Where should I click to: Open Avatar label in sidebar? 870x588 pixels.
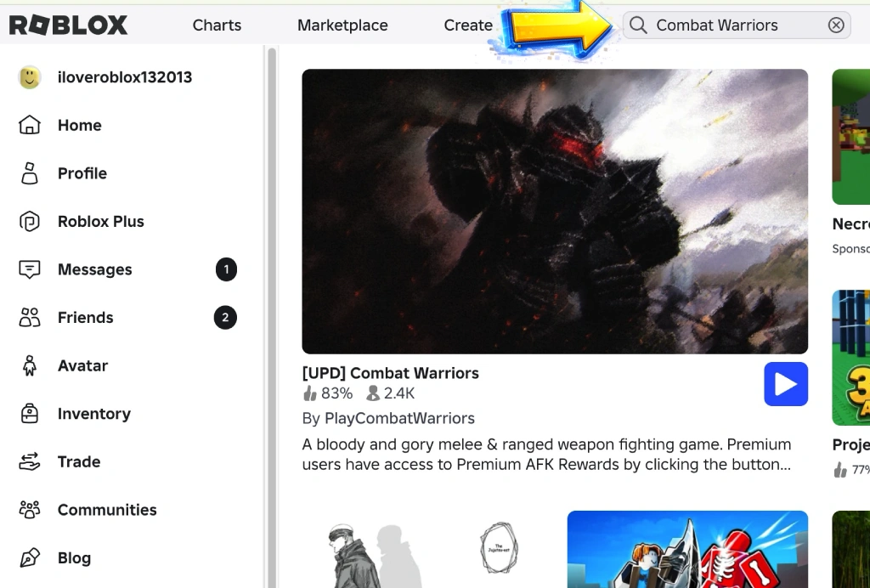pyautogui.click(x=82, y=365)
